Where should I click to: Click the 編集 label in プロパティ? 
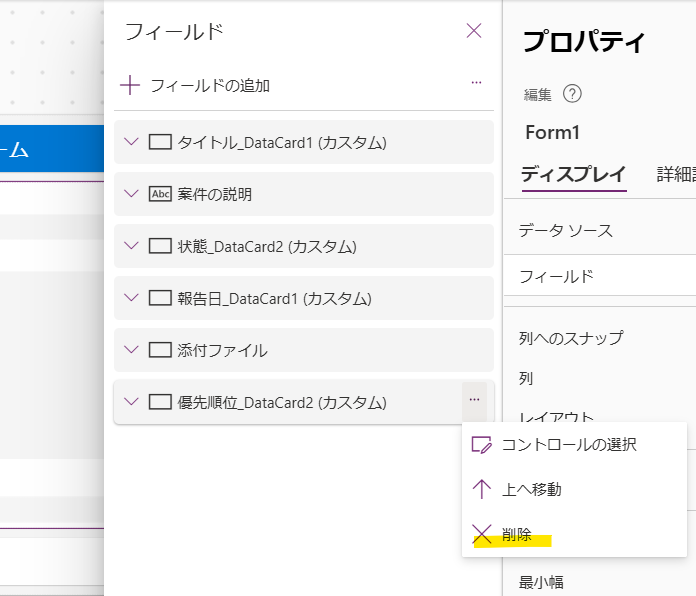coord(538,95)
